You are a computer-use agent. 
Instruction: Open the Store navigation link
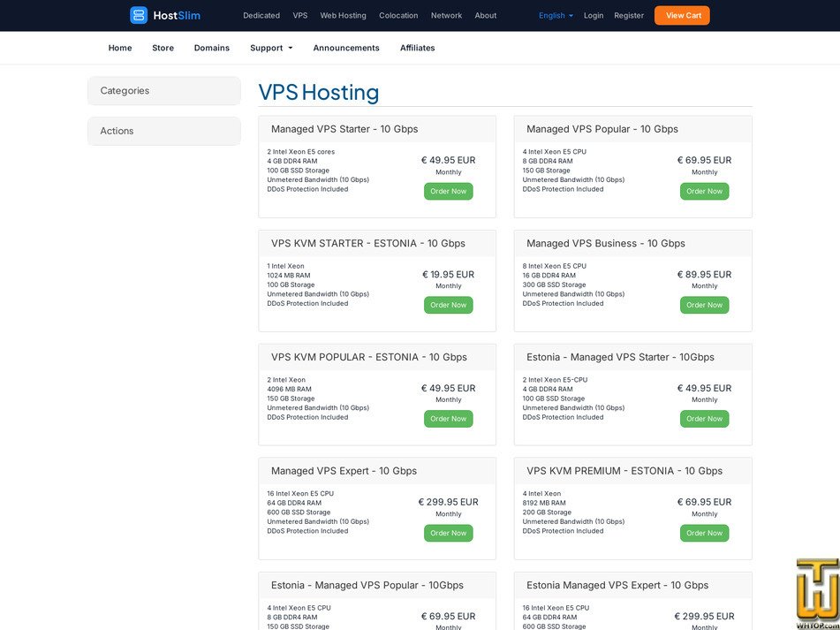(163, 48)
